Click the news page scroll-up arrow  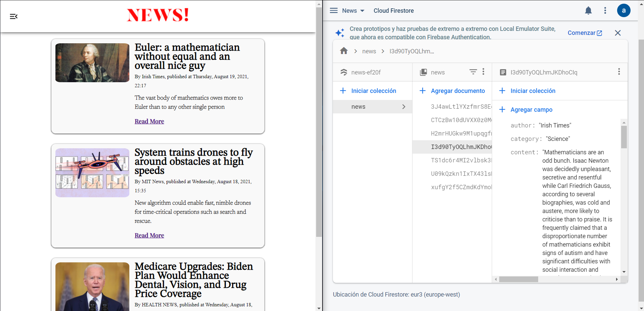tap(319, 4)
